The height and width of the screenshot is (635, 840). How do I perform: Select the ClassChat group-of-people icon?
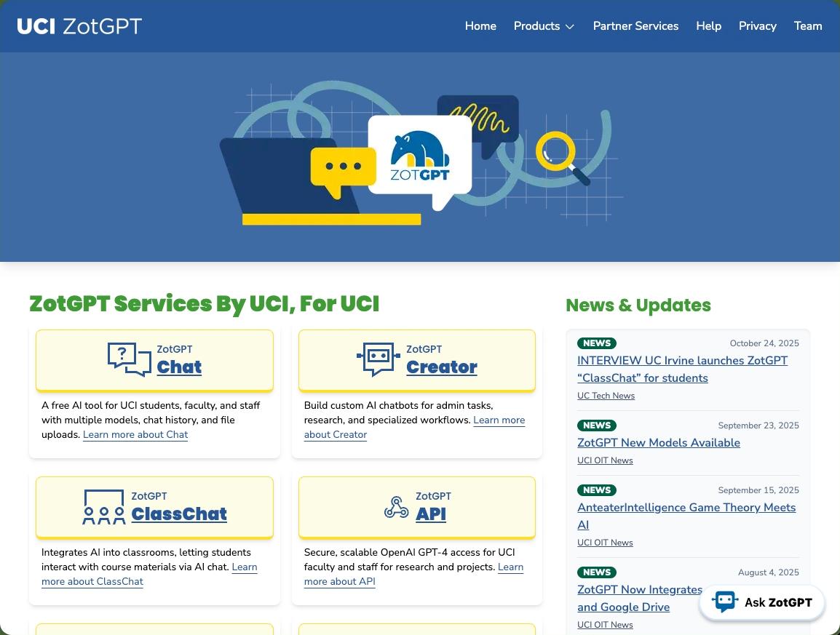pyautogui.click(x=103, y=506)
